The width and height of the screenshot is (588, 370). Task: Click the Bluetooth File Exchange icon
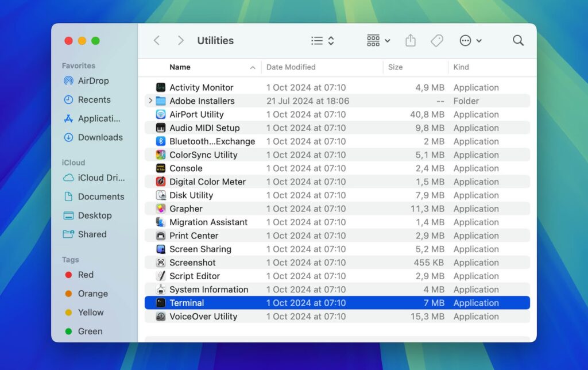tap(161, 141)
